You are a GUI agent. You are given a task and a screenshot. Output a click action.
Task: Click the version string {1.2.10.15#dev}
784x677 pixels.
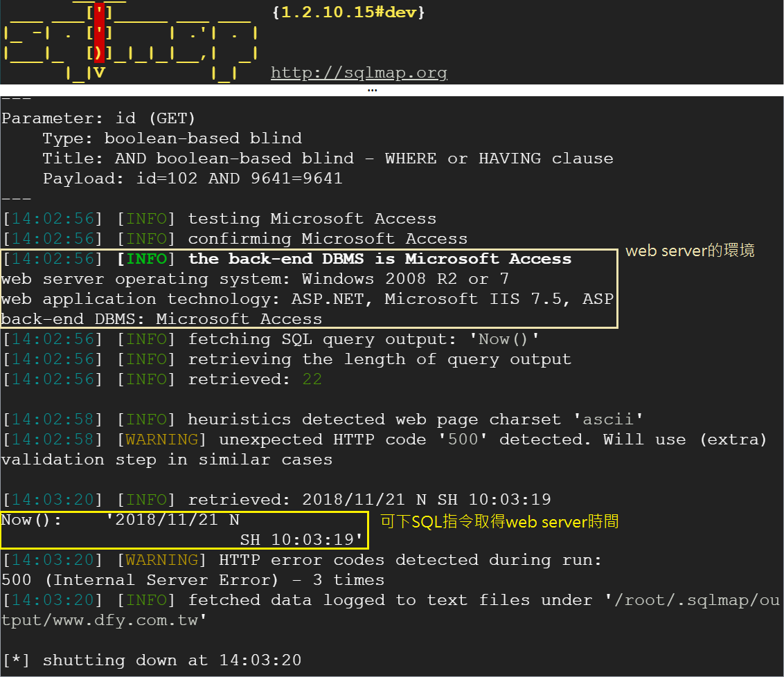point(348,12)
